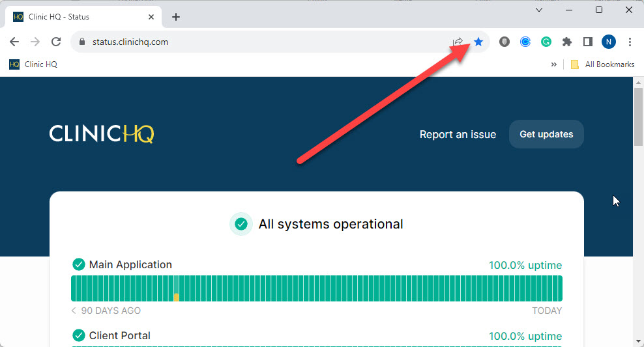Viewport: 644px width, 347px height.
Task: Open Chrome three-dot menu
Action: click(630, 42)
